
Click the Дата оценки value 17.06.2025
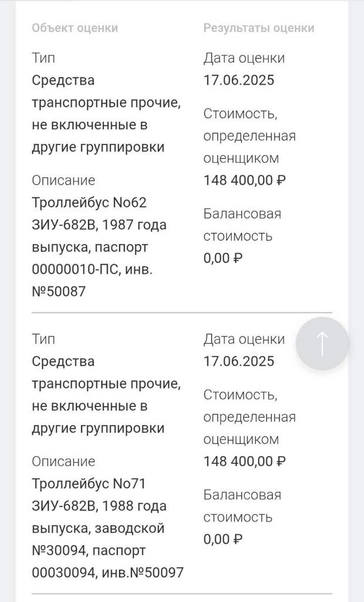[238, 80]
